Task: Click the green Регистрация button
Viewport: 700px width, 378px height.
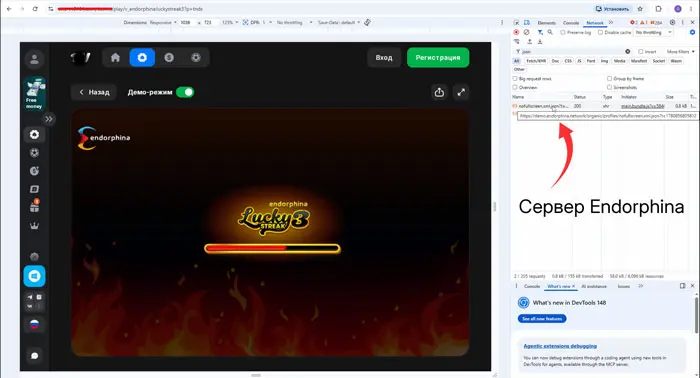Action: [438, 58]
